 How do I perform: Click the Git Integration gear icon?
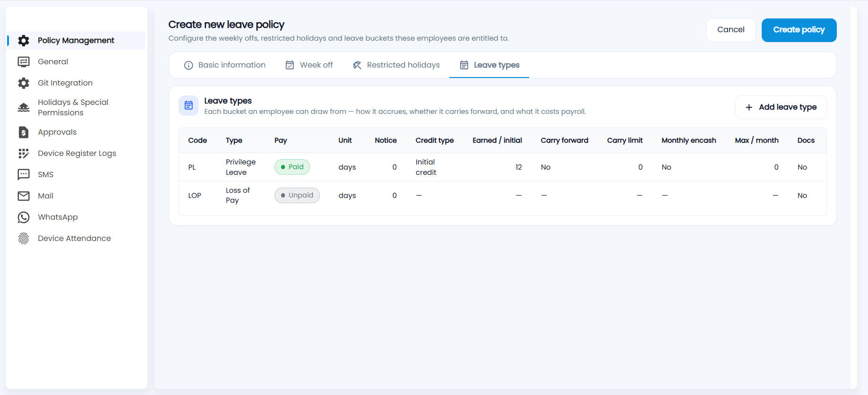point(24,83)
